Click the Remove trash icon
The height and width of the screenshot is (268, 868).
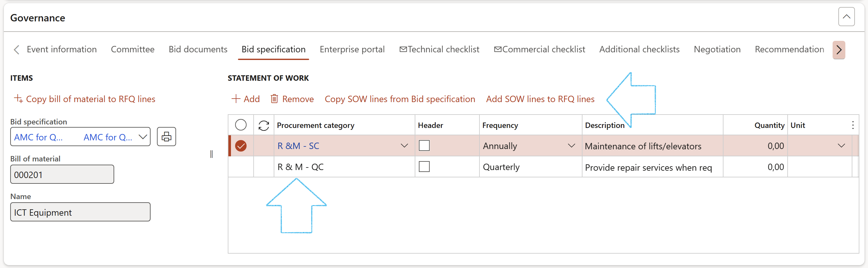pos(274,99)
